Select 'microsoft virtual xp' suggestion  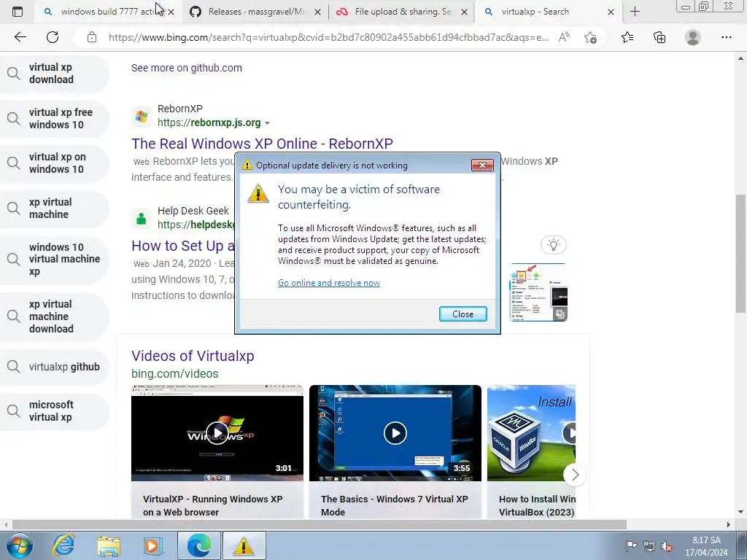(54, 411)
